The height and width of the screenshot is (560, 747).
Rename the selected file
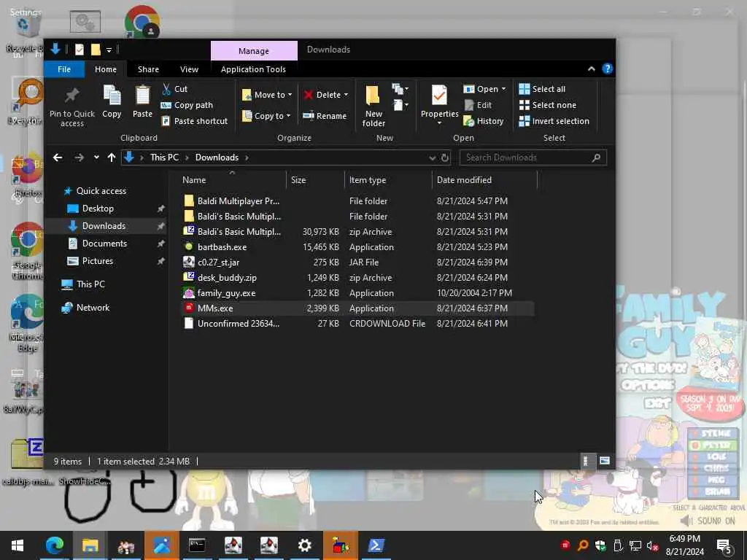pyautogui.click(x=325, y=116)
